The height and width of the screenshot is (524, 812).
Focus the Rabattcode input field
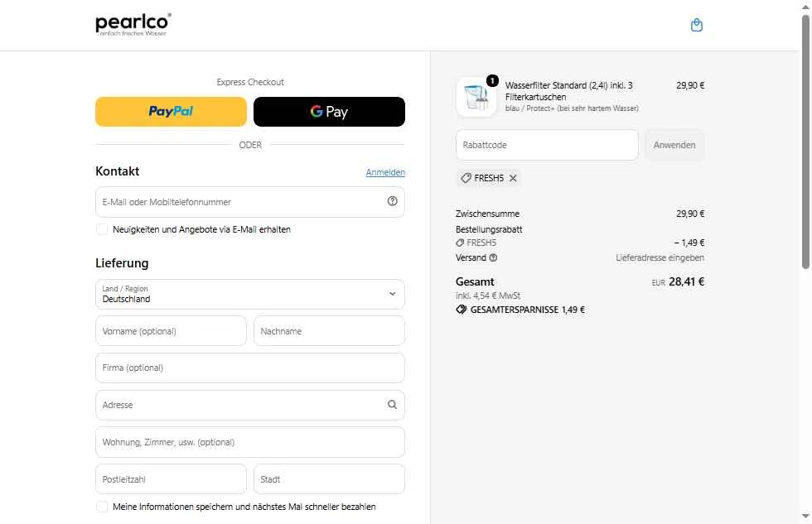pyautogui.click(x=547, y=145)
